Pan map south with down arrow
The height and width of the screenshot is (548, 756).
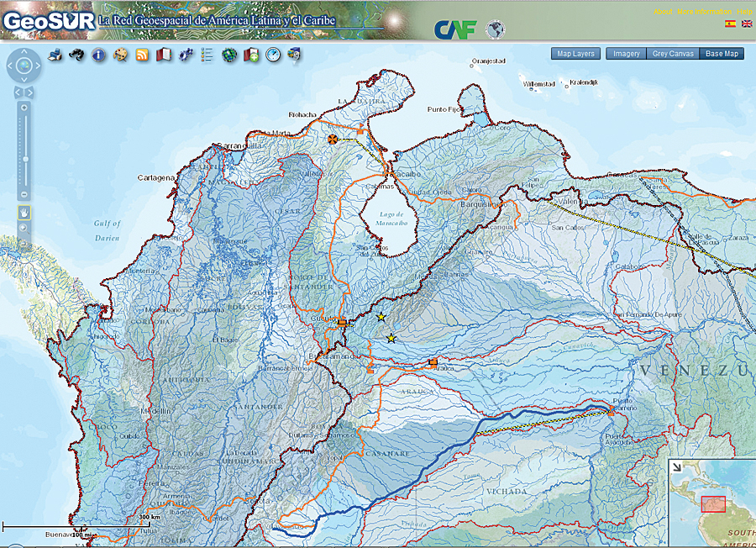[x=24, y=79]
